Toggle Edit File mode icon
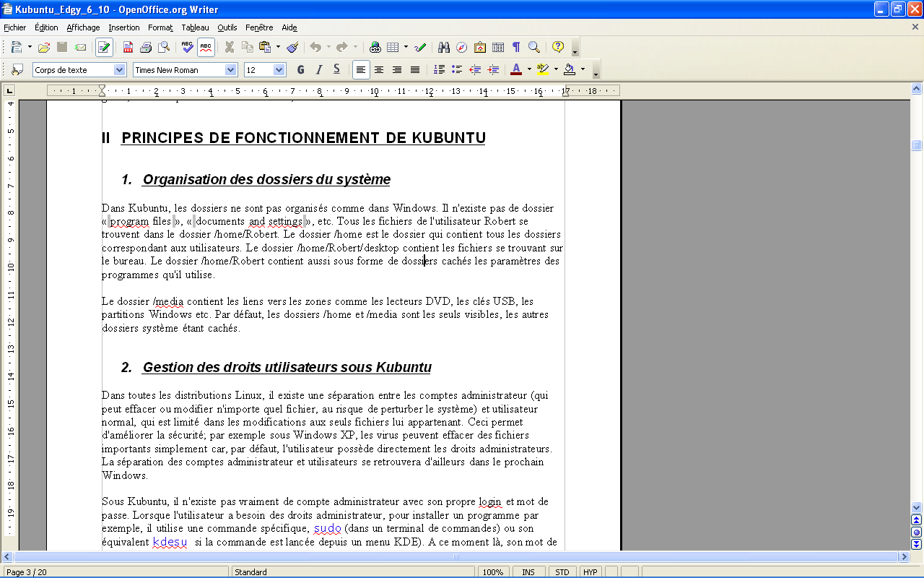This screenshot has height=578, width=924. pyautogui.click(x=104, y=47)
